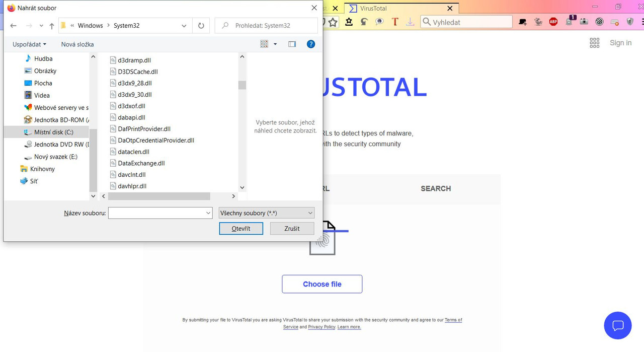Refresh the System32 folder listing
644x352 pixels.
201,26
